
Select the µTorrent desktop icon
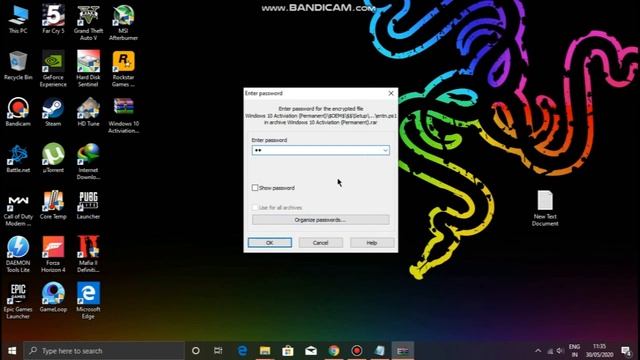(53, 159)
